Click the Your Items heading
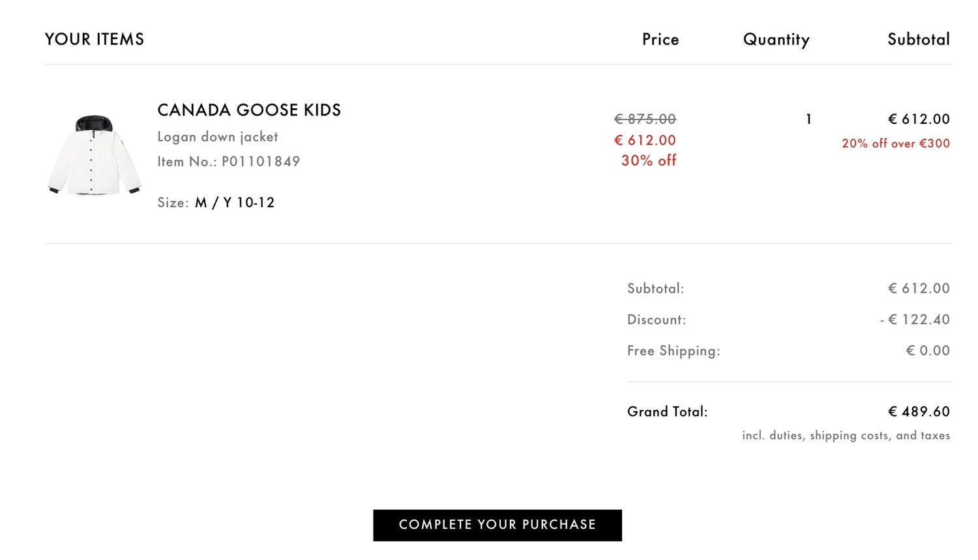978x560 pixels. (x=95, y=39)
